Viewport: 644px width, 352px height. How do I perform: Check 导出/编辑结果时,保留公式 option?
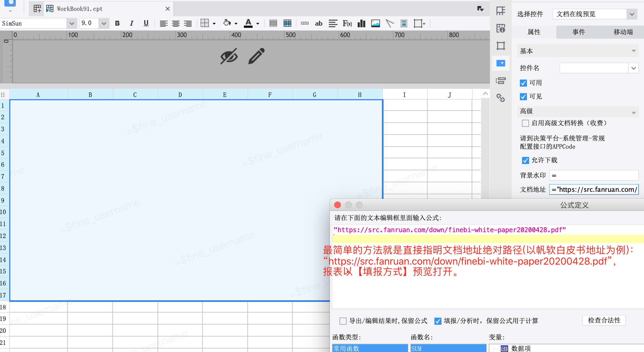point(343,321)
